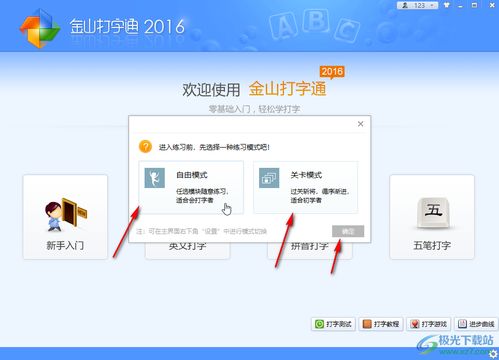Open the 五笔打字 Wubi typing module
The image size is (499, 360).
(x=432, y=217)
